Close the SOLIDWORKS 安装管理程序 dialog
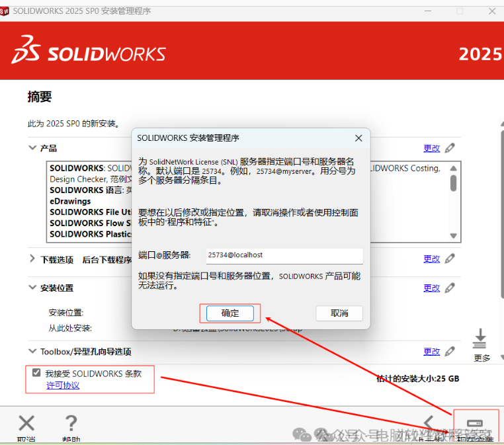Image resolution: width=504 pixels, height=445 pixels. pos(358,138)
